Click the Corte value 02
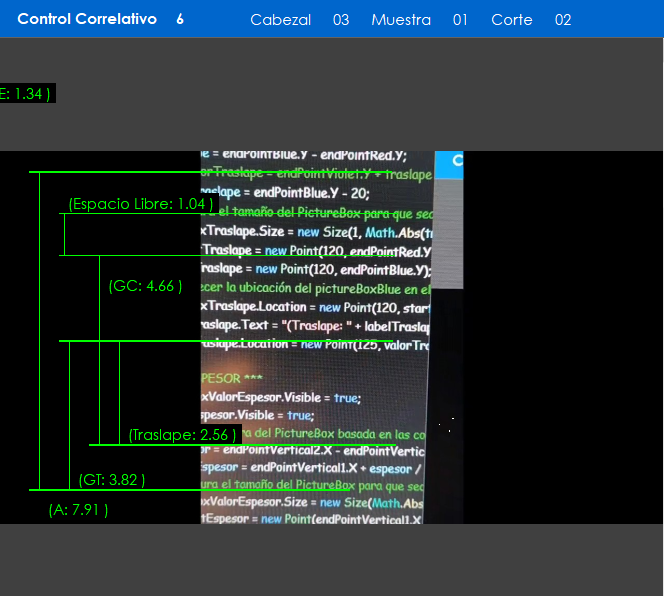 [563, 20]
